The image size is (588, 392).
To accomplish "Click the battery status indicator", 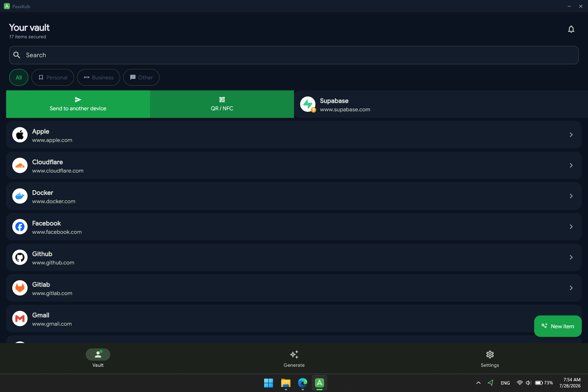I will click(544, 383).
